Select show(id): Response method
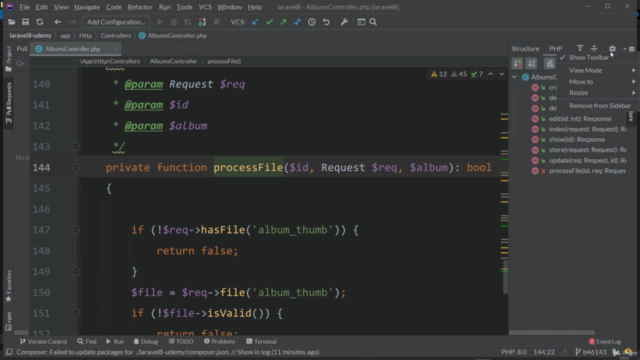This screenshot has width=640, height=360. tap(577, 140)
